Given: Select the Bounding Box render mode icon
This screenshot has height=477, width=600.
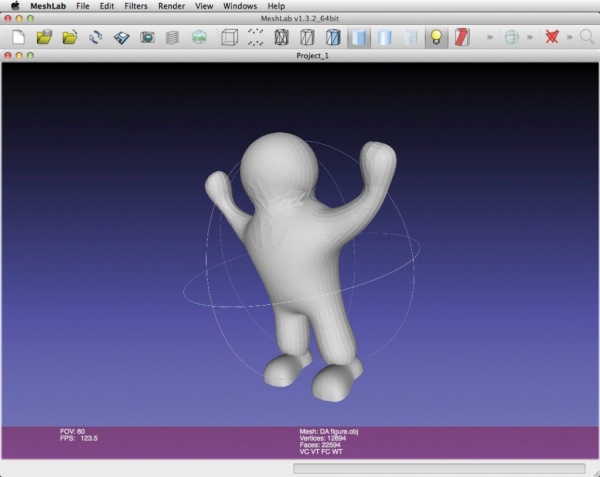Looking at the screenshot, I should [228, 37].
